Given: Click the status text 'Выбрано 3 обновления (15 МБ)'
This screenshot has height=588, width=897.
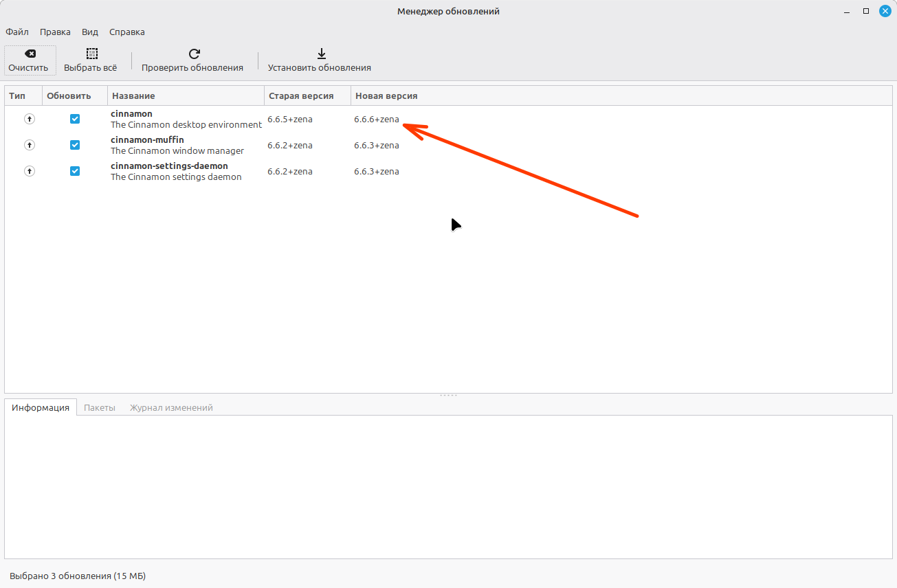Looking at the screenshot, I should pos(78,576).
